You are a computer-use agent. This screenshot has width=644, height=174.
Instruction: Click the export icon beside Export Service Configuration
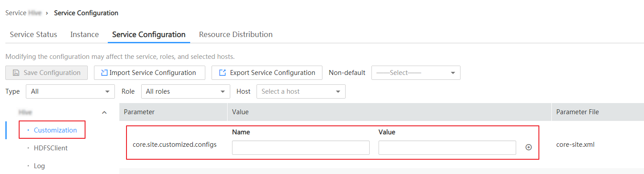pyautogui.click(x=222, y=73)
